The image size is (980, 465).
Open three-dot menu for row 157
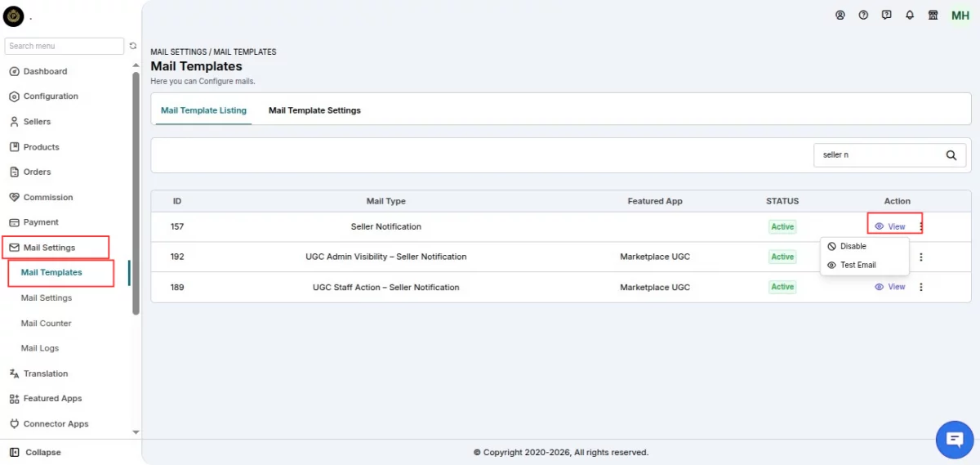921,226
